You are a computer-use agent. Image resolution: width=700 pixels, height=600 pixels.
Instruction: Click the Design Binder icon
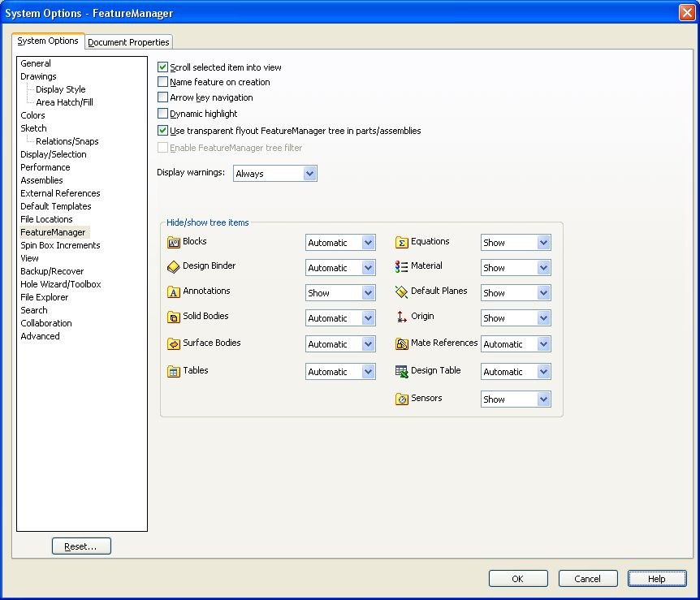173,267
